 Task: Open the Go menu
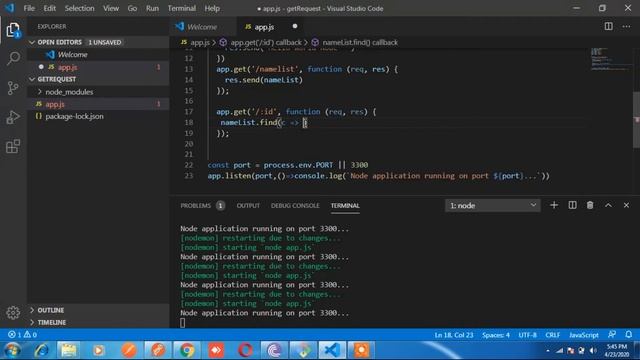click(x=132, y=8)
